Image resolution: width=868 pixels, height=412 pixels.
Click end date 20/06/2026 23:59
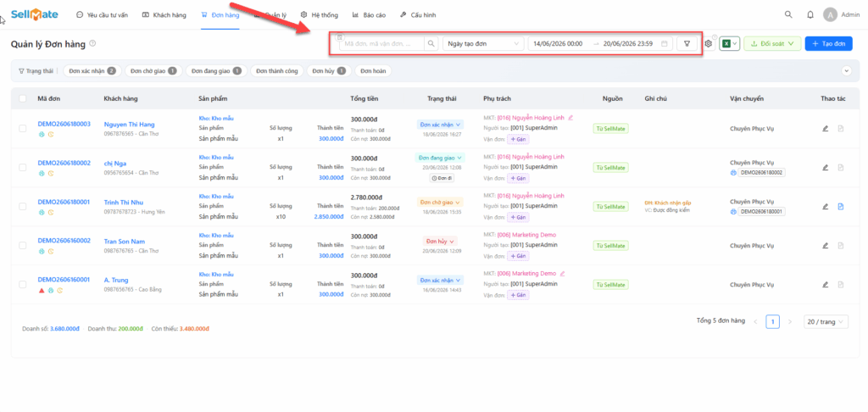click(x=628, y=44)
